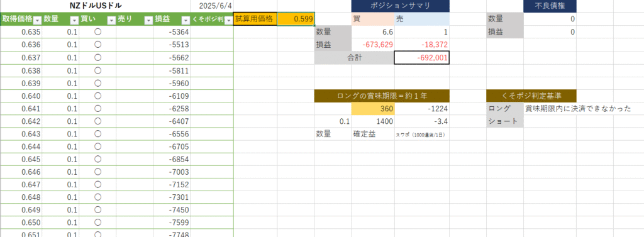Click the 賞味期限内に決済できなかった text cell
This screenshot has height=237, width=644.
pyautogui.click(x=578, y=109)
